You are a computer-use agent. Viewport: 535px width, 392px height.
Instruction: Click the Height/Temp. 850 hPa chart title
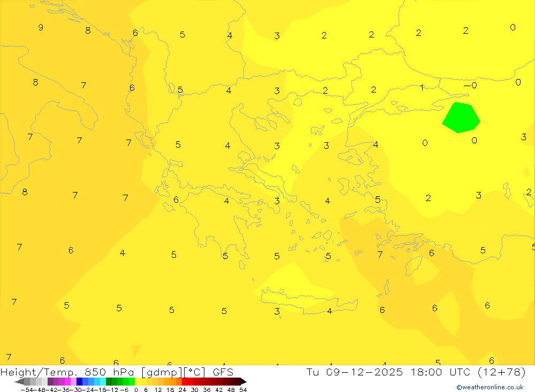pyautogui.click(x=117, y=372)
